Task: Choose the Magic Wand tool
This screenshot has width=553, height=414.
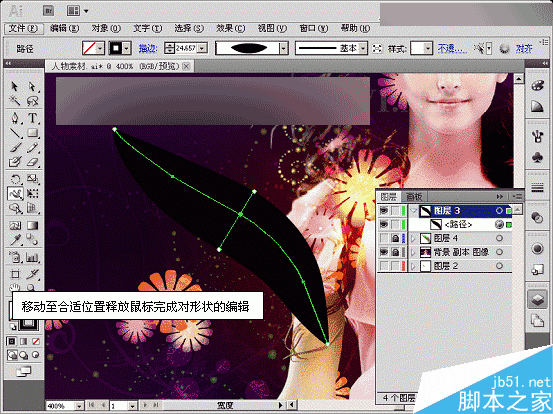Action: (x=15, y=101)
